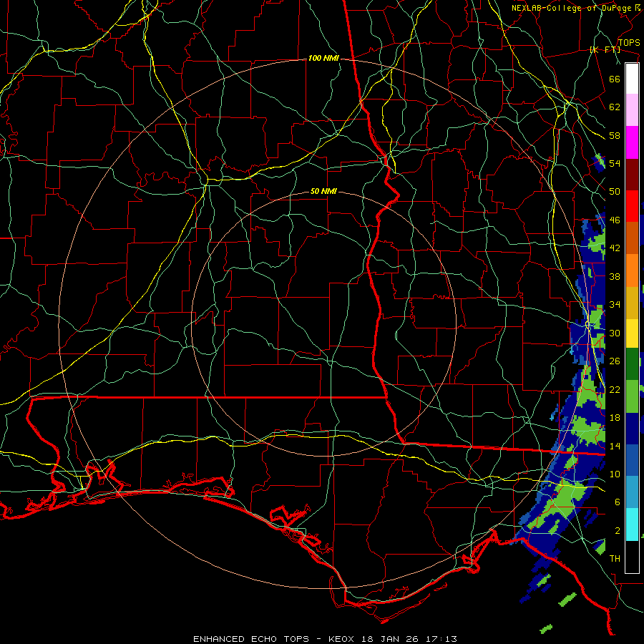Click the burnt orange legend swatch
Screen dimensions: 644x644
click(632, 238)
